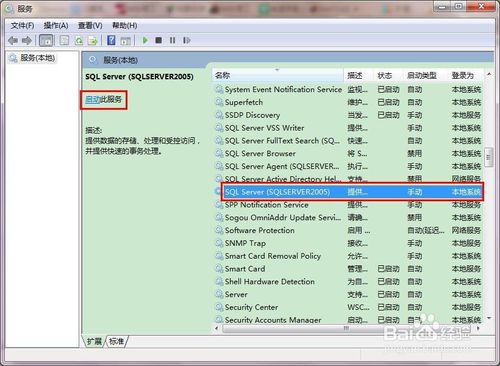Select SQL Server (SQLSERVER2005) service row
Viewport: 500px width, 366px height.
(x=348, y=192)
